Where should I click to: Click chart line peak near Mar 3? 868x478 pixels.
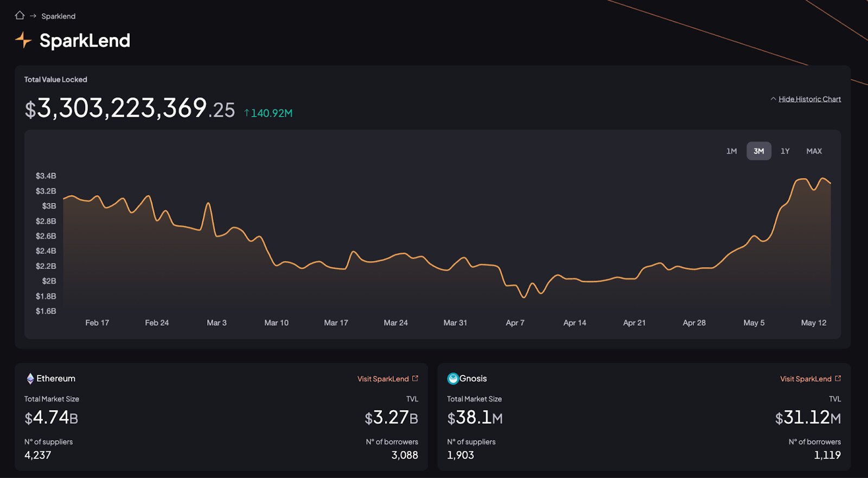[x=208, y=203]
